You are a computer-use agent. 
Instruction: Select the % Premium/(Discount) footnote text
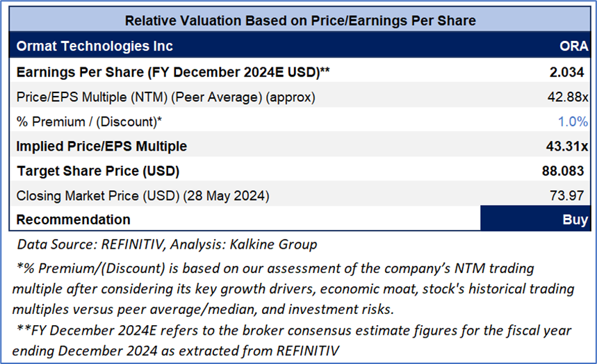pos(293,288)
